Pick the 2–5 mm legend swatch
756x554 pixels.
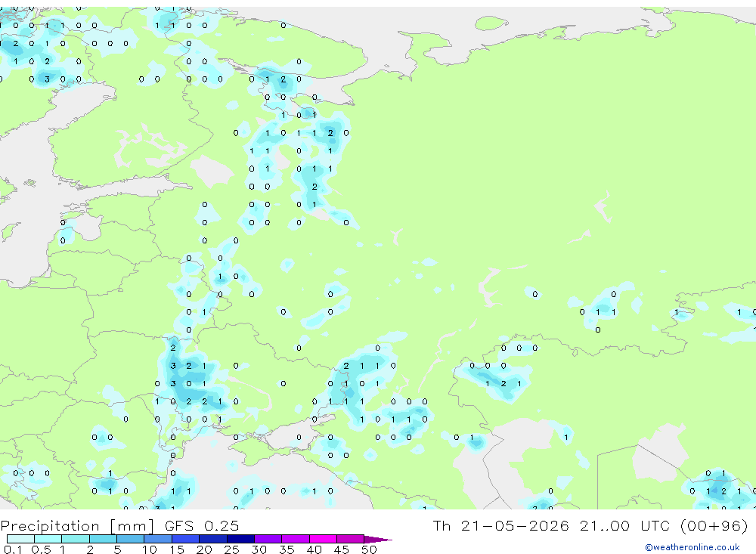point(103,539)
